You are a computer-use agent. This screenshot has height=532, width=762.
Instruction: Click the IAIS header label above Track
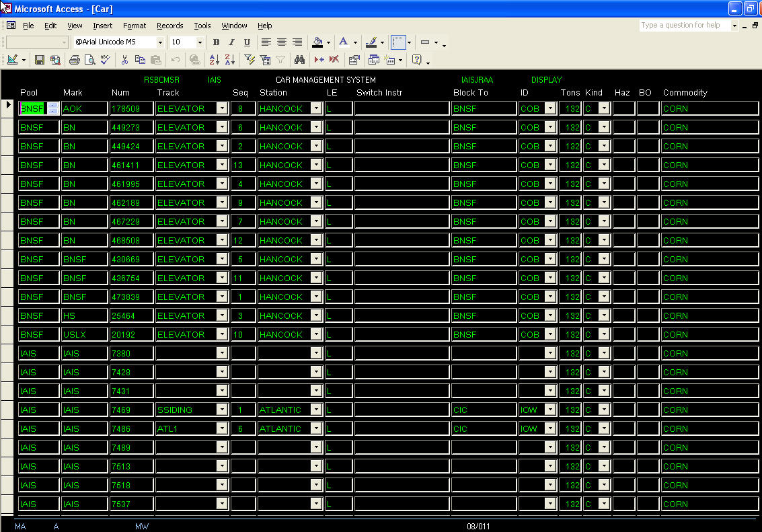[x=215, y=79]
